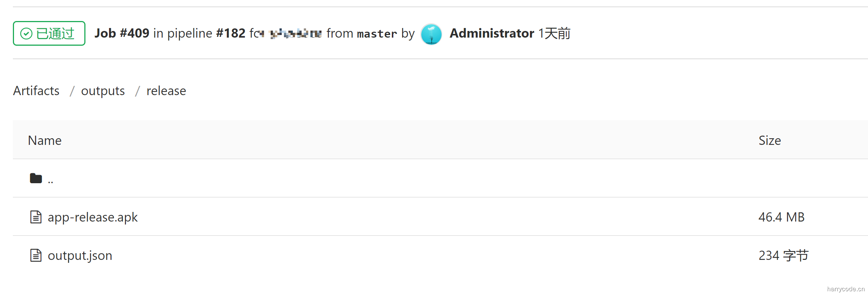Screen dimensions: 868x296
Task: Click the Administrator avatar image
Action: [431, 34]
